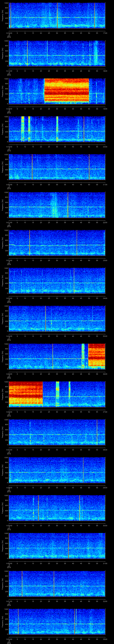
Task: Select the red spike near 42 s in the 9:22 spectrogram
Action: [x=77, y=243]
